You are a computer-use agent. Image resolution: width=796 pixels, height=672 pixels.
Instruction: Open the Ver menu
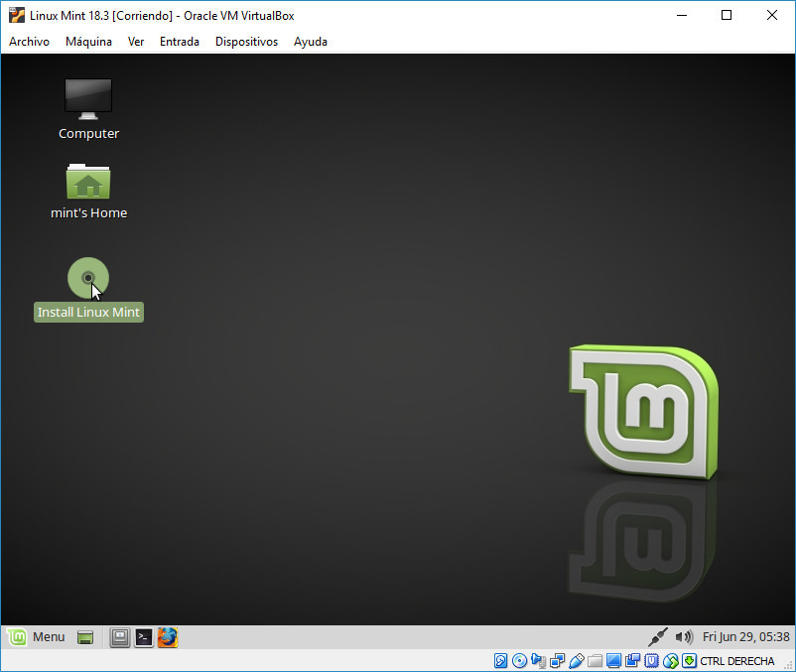136,42
